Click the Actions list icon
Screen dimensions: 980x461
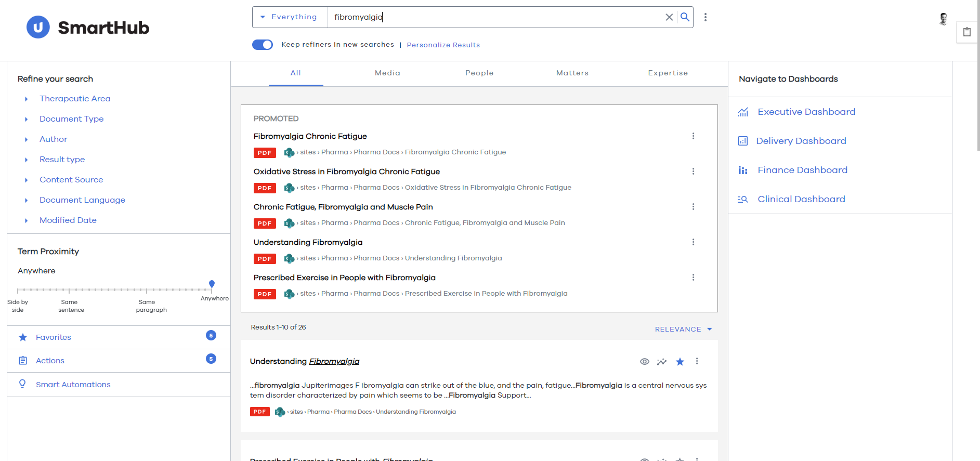23,361
